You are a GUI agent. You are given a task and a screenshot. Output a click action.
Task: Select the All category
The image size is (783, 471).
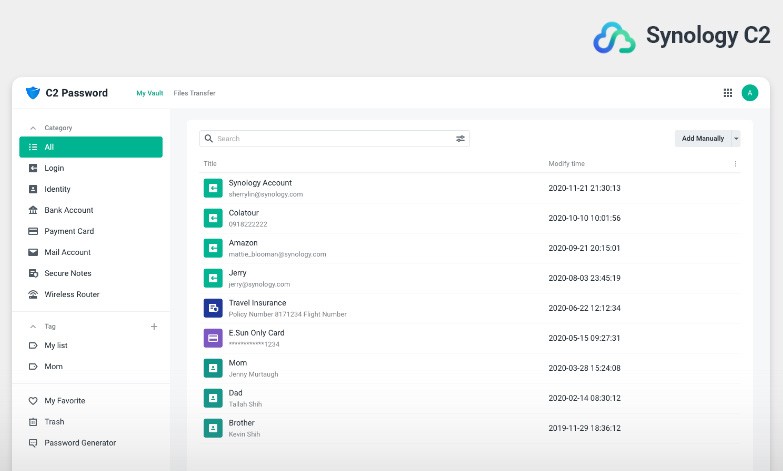(91, 147)
